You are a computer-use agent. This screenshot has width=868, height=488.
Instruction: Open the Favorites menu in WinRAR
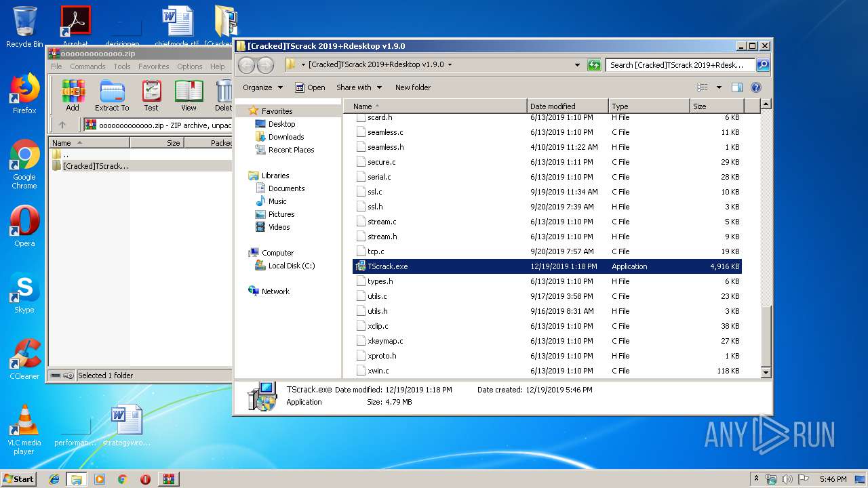click(x=154, y=66)
